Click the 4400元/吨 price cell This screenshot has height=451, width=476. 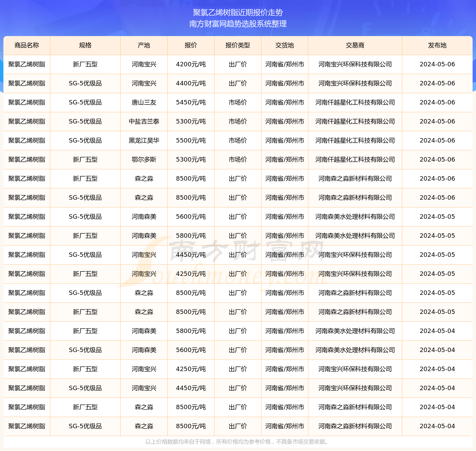[191, 83]
